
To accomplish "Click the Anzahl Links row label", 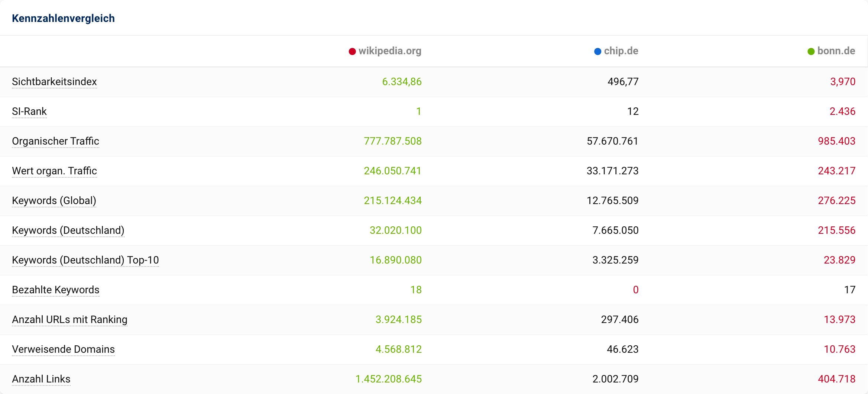I will click(x=41, y=379).
